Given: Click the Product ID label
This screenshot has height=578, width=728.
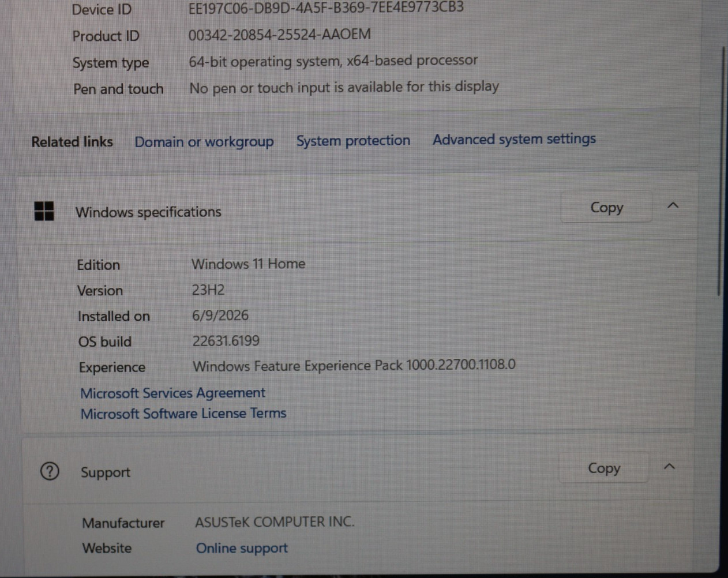Looking at the screenshot, I should point(106,36).
